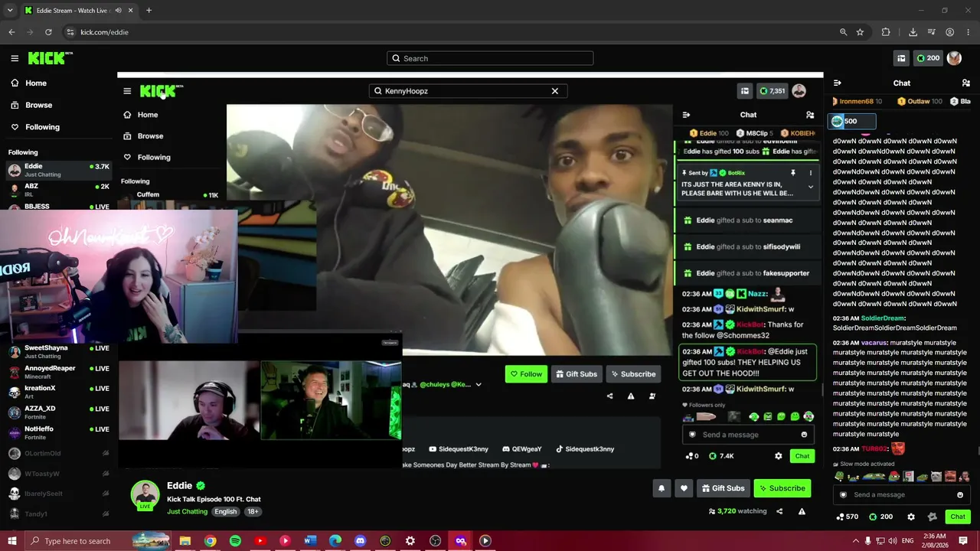Open the emoji picker in the outer chat

[x=960, y=494]
